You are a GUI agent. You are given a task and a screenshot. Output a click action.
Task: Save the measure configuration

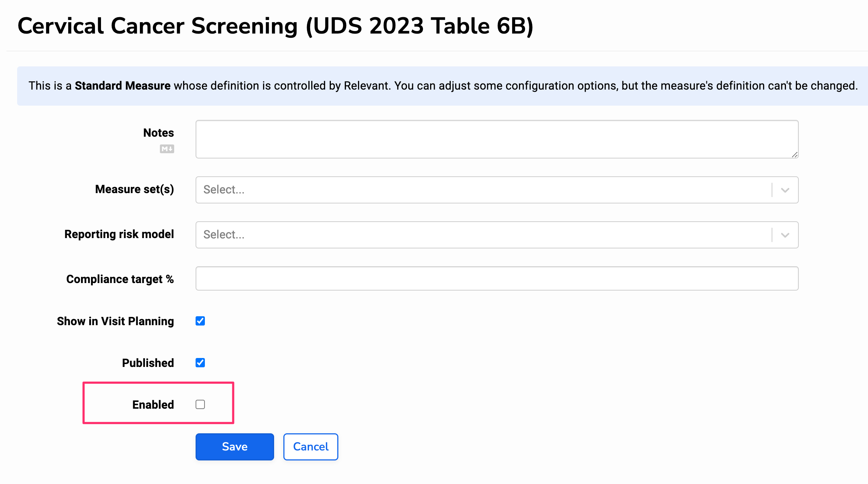coord(234,447)
